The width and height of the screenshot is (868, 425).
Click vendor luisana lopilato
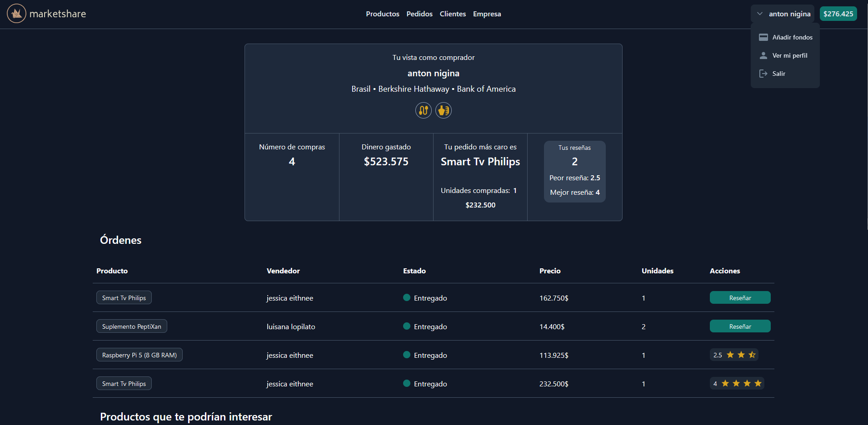291,326
